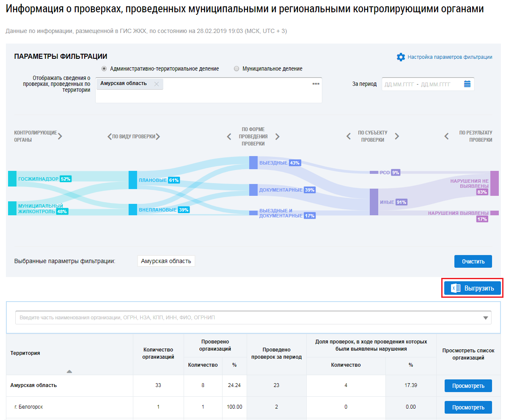
Task: Sort table by Территория column arrow
Action: tap(69, 371)
